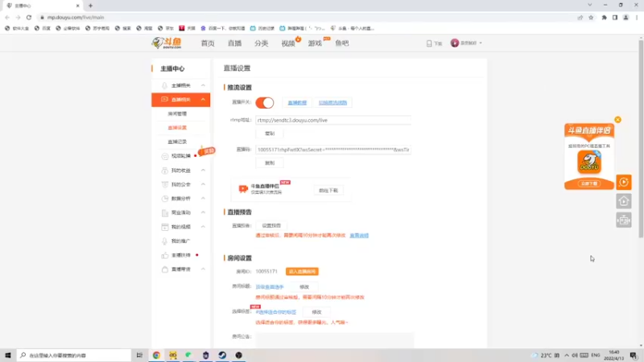Open the 直播 nav item
Viewport: 644px width, 362px height.
click(234, 43)
